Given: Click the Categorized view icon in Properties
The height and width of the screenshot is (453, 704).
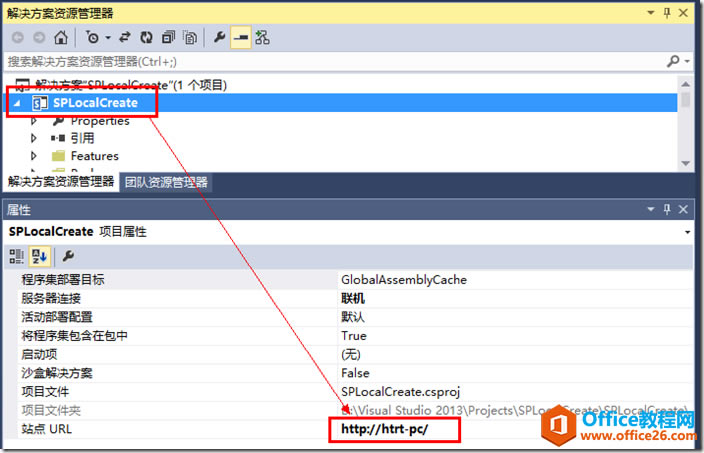Looking at the screenshot, I should tap(17, 256).
